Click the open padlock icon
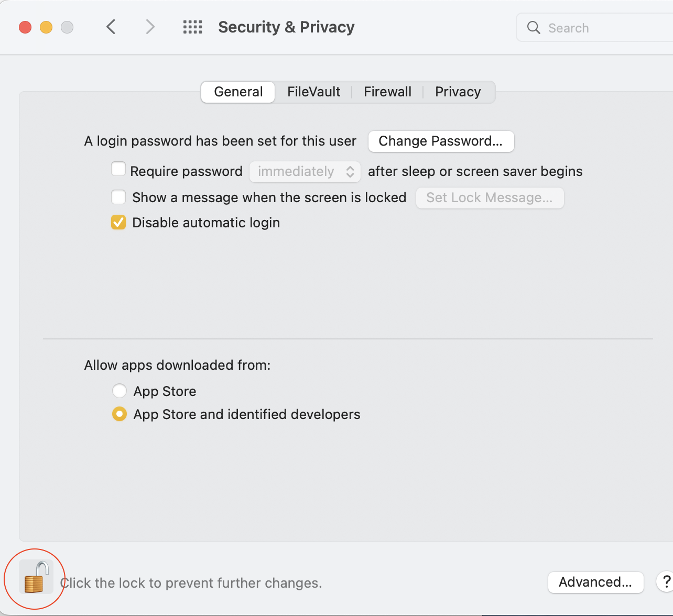Viewport: 673px width, 616px height. tap(36, 577)
